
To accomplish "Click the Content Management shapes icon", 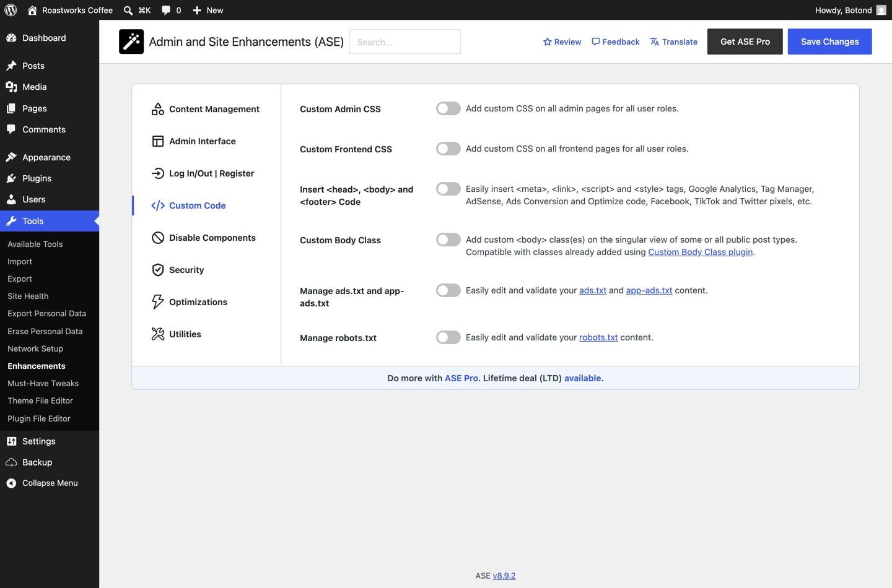I will 158,109.
